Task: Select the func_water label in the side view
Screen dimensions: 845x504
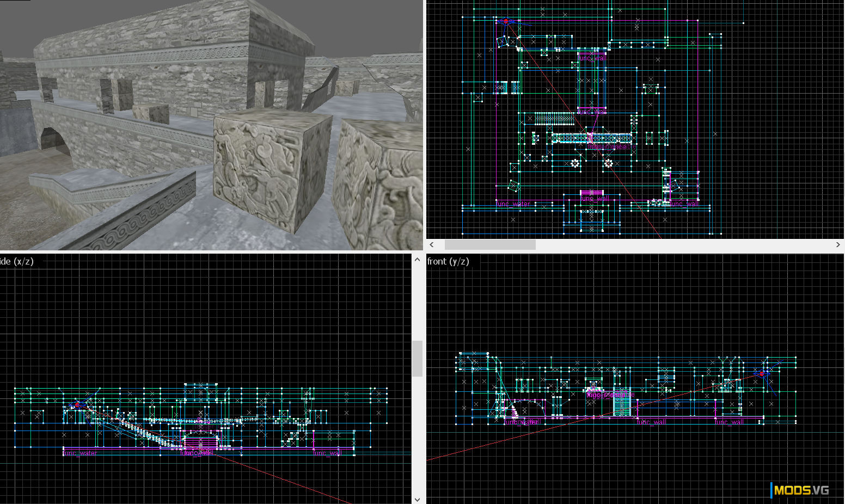Action: pos(79,453)
